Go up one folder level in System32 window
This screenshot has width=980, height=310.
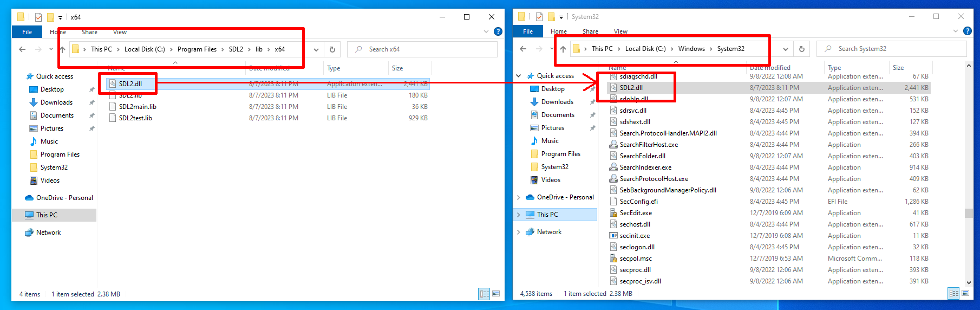[563, 49]
